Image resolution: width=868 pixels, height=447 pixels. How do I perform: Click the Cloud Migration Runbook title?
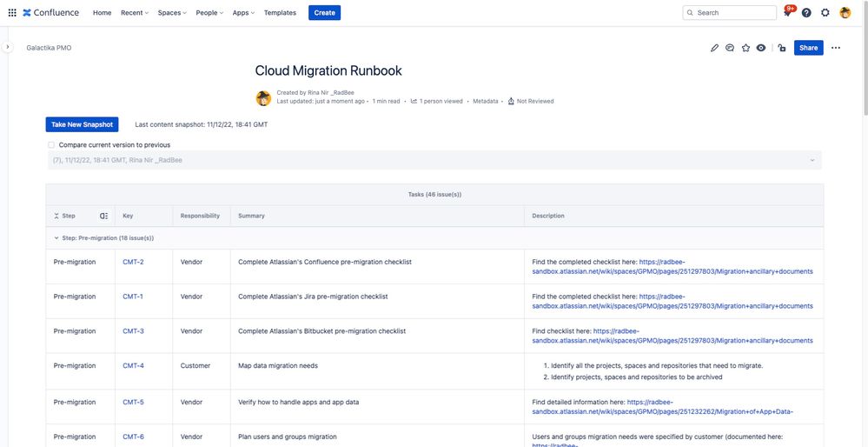(328, 71)
